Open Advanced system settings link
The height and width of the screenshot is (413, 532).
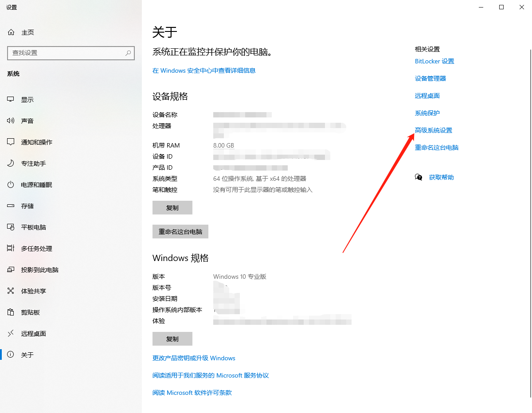coord(433,130)
